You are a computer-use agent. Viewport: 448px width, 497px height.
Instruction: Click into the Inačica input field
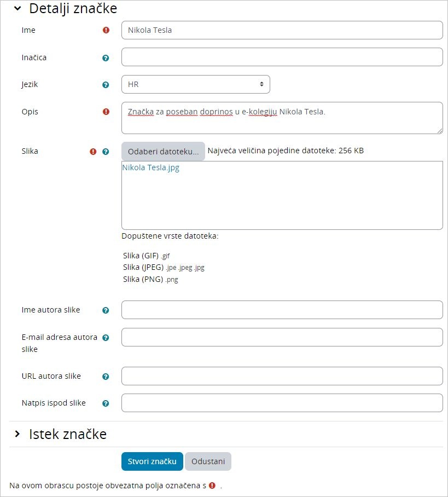pyautogui.click(x=282, y=57)
